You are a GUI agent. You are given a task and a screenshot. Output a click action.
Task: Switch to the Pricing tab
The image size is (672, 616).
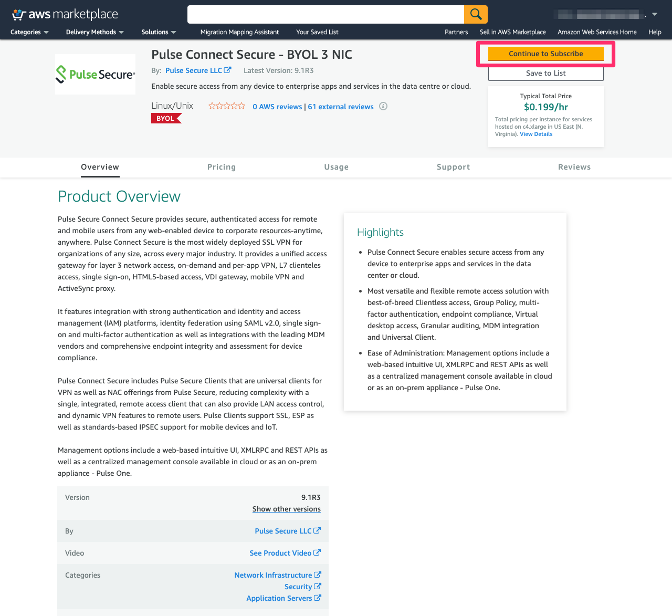point(221,166)
